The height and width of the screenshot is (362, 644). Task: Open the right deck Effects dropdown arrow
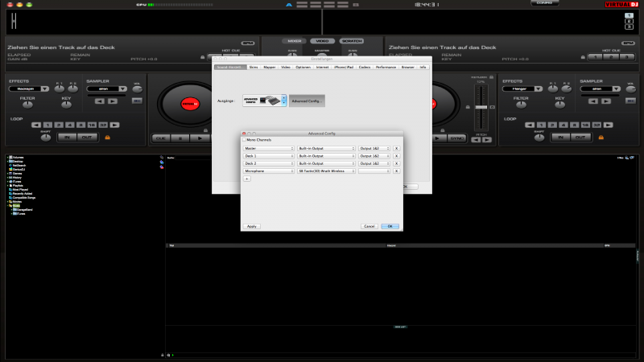tap(538, 88)
